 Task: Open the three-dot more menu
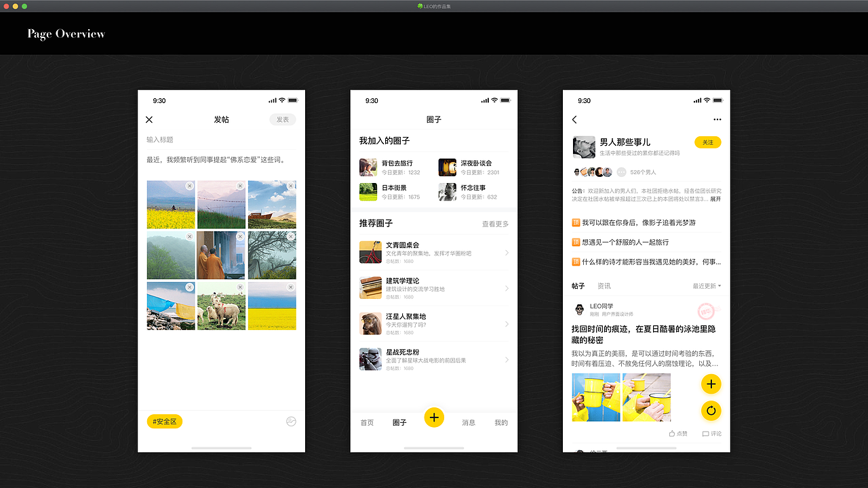pyautogui.click(x=717, y=120)
